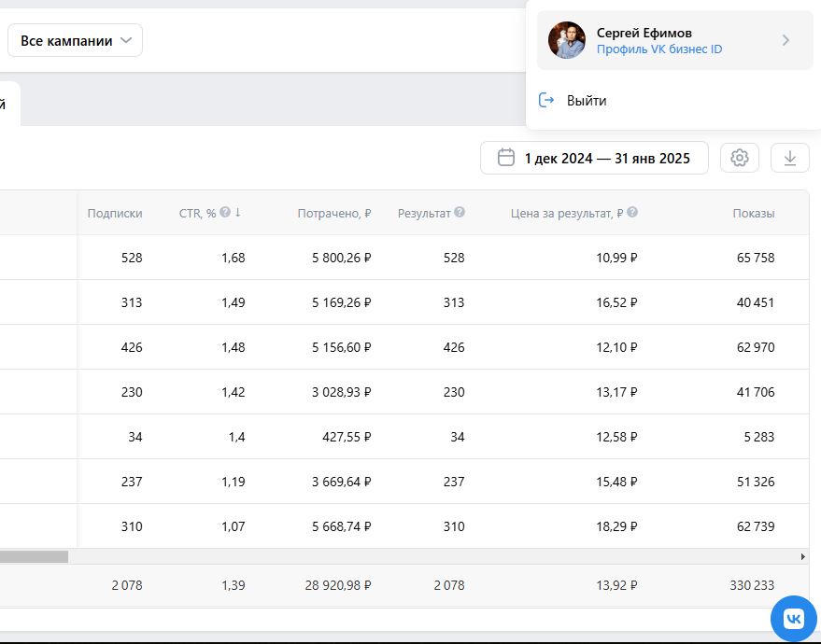Sort table by Показы column header
Screen dimensions: 821x644
[x=754, y=213]
